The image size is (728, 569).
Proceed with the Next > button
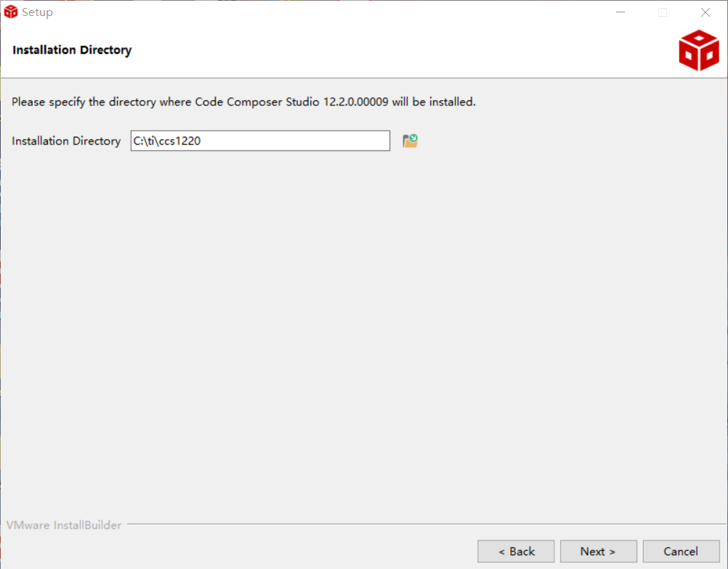598,552
